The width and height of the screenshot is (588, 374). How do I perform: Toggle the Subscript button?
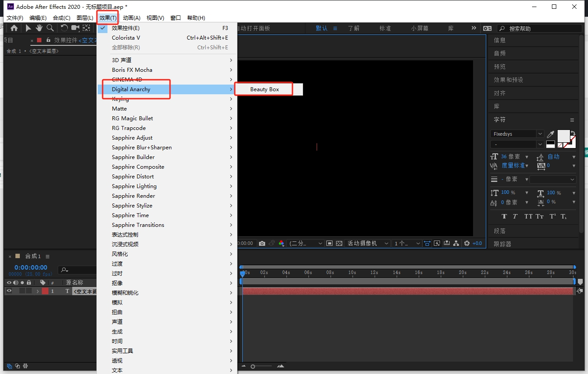(564, 216)
